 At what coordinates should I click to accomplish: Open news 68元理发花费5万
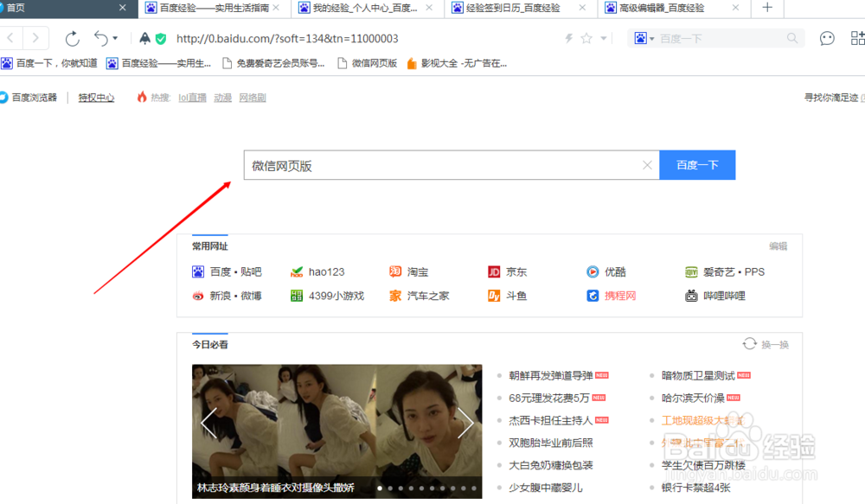549,399
